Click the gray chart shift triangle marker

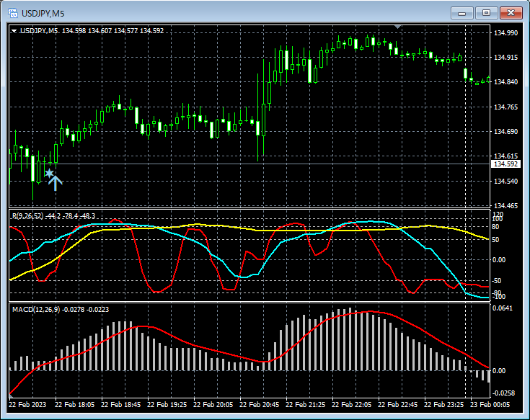click(x=399, y=27)
